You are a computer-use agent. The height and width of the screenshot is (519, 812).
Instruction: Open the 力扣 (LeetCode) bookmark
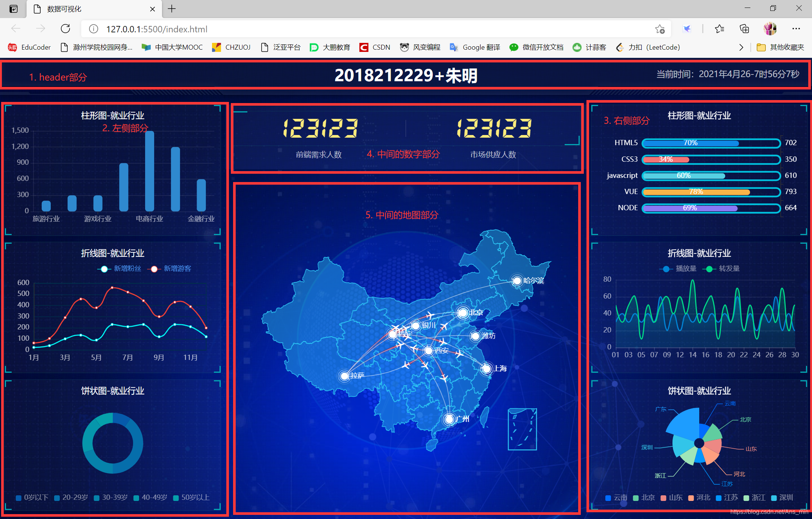648,47
